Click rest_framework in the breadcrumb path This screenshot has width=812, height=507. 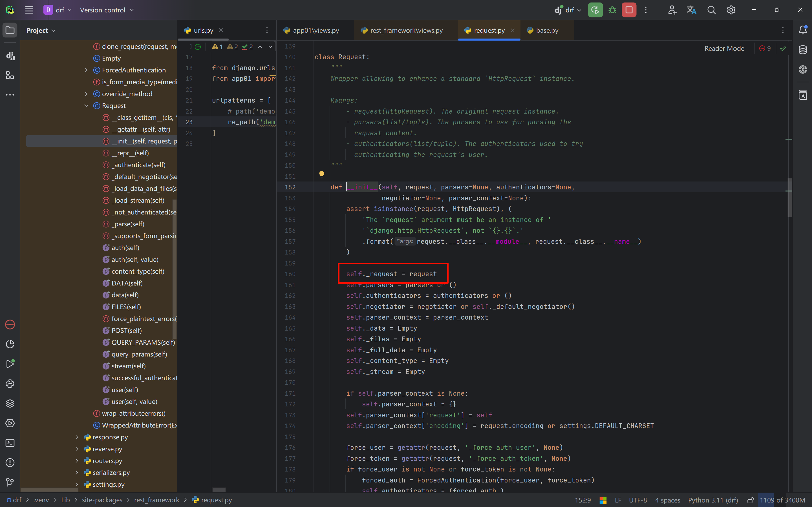pos(157,500)
